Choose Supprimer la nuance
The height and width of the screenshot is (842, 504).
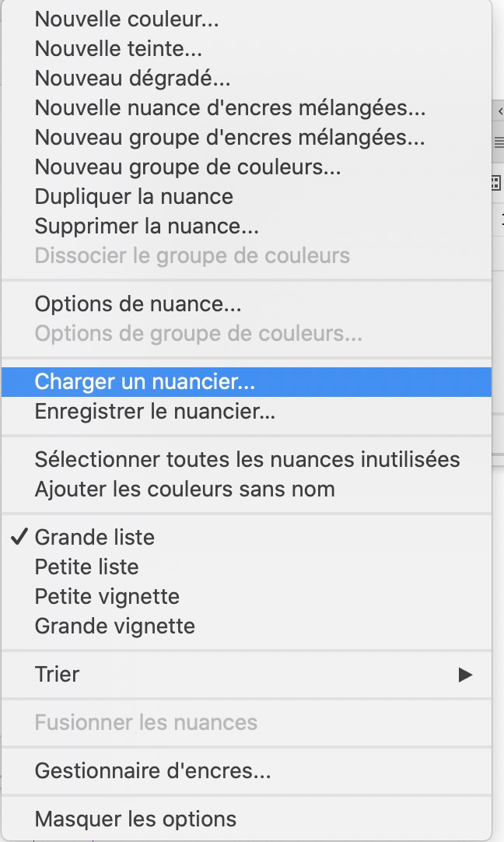click(147, 226)
